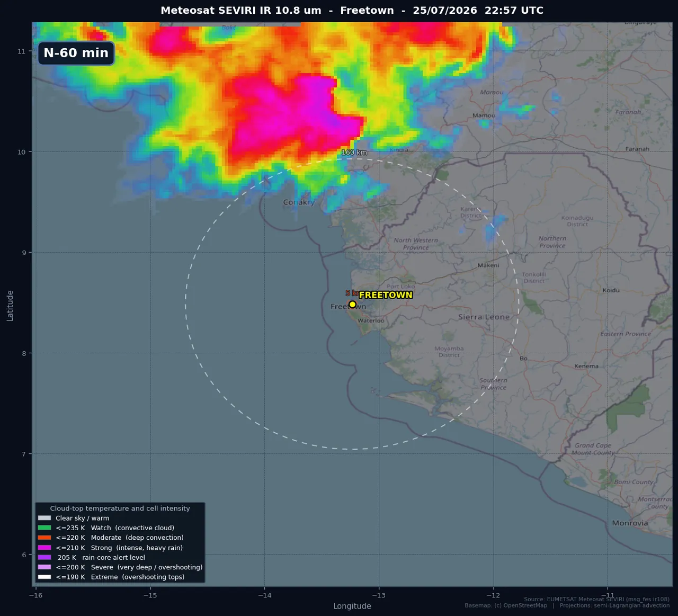The height and width of the screenshot is (616, 678).
Task: Click the 'Grand Cape Mount County' label
Action: point(593,449)
